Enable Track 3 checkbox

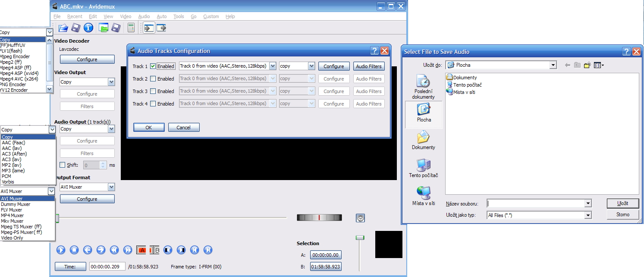[x=153, y=91]
